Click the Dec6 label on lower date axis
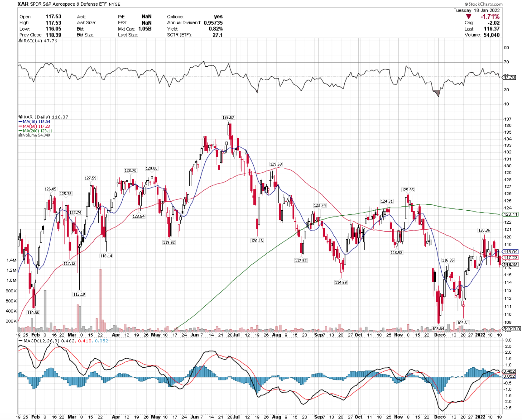This screenshot has width=522, height=420. [x=440, y=417]
